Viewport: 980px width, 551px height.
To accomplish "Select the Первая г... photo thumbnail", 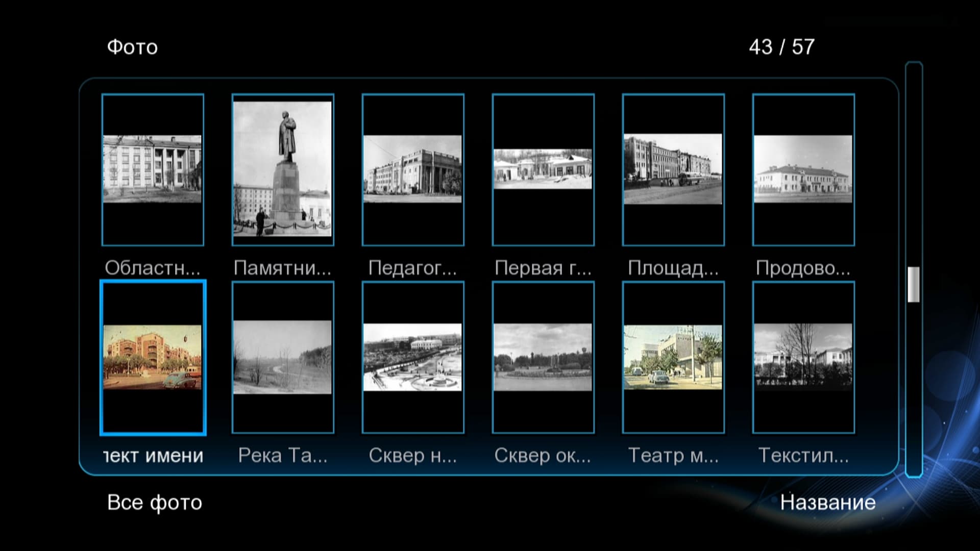I will 543,169.
